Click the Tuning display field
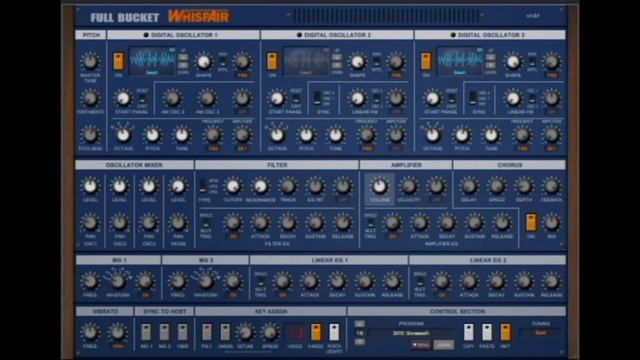The width and height of the screenshot is (640, 360). (540, 333)
